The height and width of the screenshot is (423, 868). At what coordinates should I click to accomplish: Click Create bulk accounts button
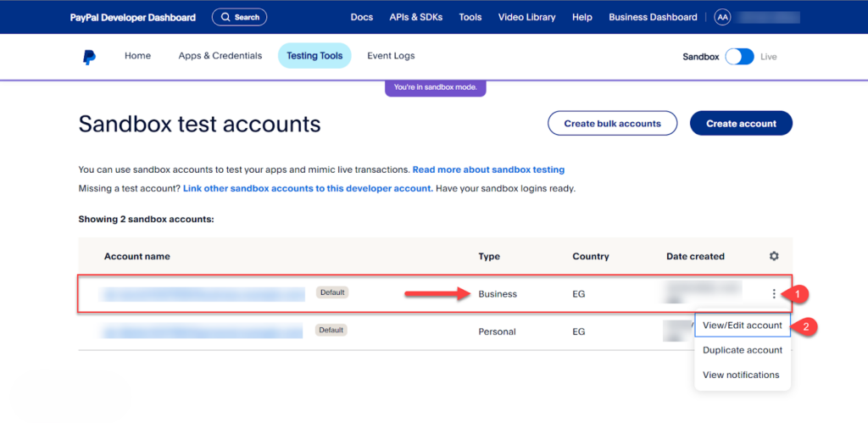point(612,124)
